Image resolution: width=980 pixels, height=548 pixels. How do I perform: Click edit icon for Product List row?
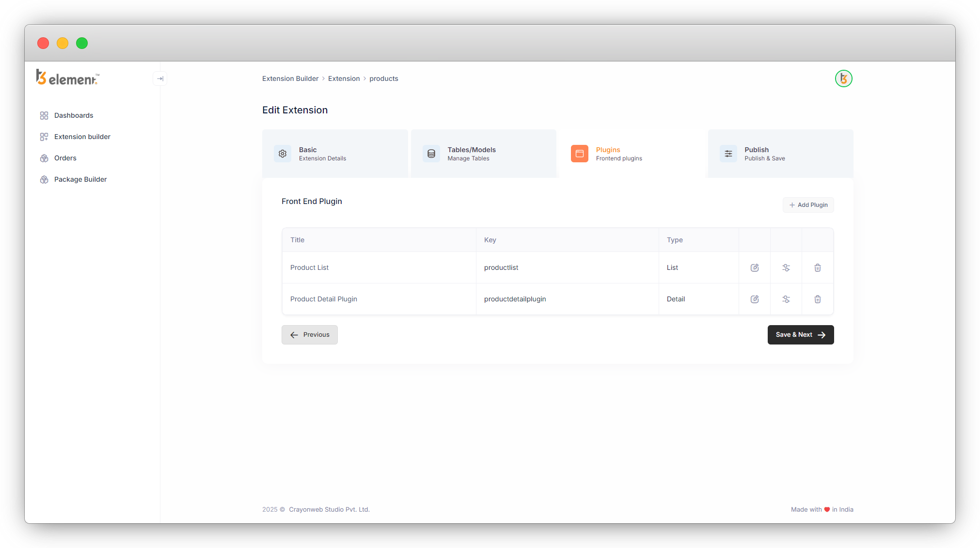click(x=755, y=267)
